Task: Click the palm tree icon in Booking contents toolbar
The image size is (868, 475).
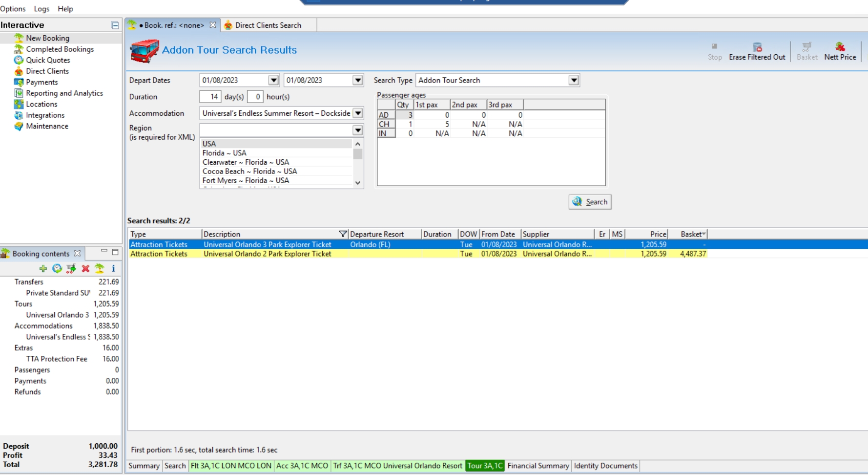Action: click(100, 268)
